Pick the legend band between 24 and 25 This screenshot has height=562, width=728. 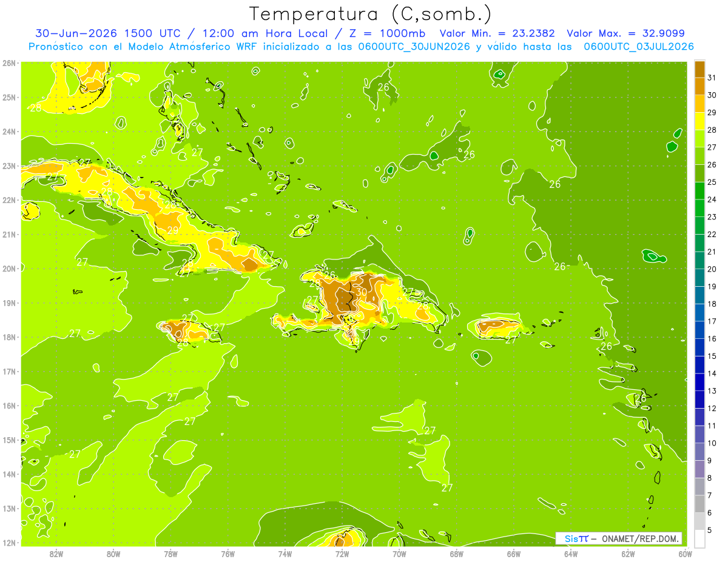[x=699, y=191]
